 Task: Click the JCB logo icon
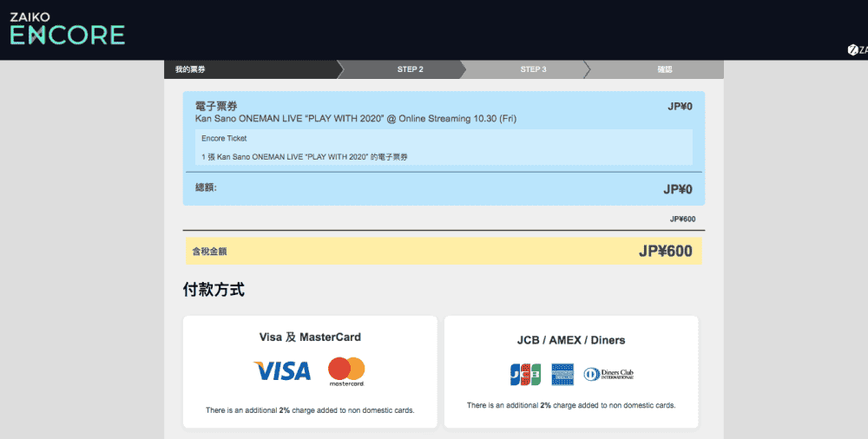pos(525,375)
